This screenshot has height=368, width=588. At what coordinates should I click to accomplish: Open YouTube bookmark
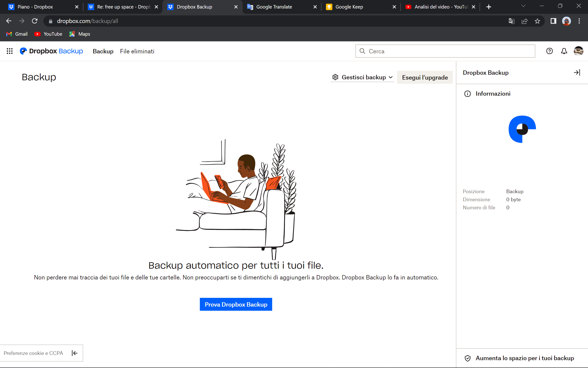click(48, 34)
